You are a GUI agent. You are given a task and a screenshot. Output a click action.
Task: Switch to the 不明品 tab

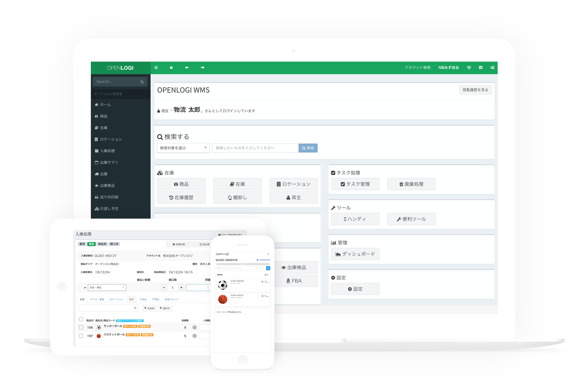click(x=156, y=299)
